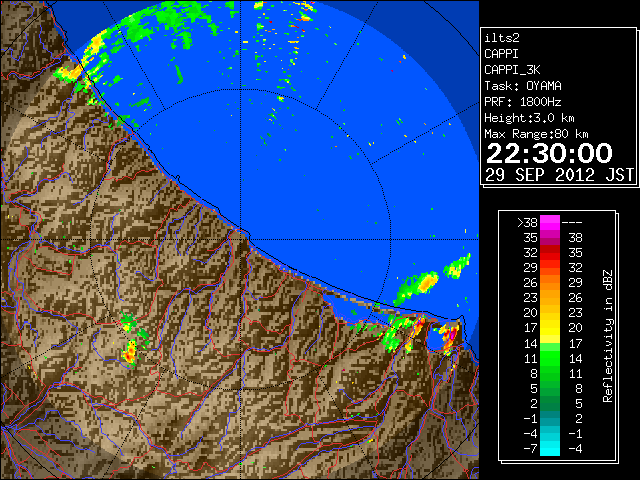Click the '-7' legend value
Screen dimensions: 640x480
530,449
